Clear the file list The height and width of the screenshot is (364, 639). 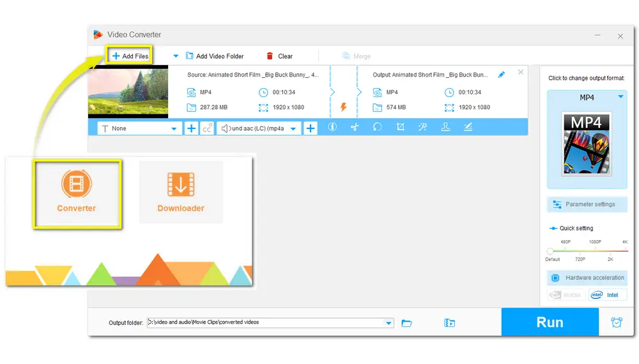(x=280, y=56)
